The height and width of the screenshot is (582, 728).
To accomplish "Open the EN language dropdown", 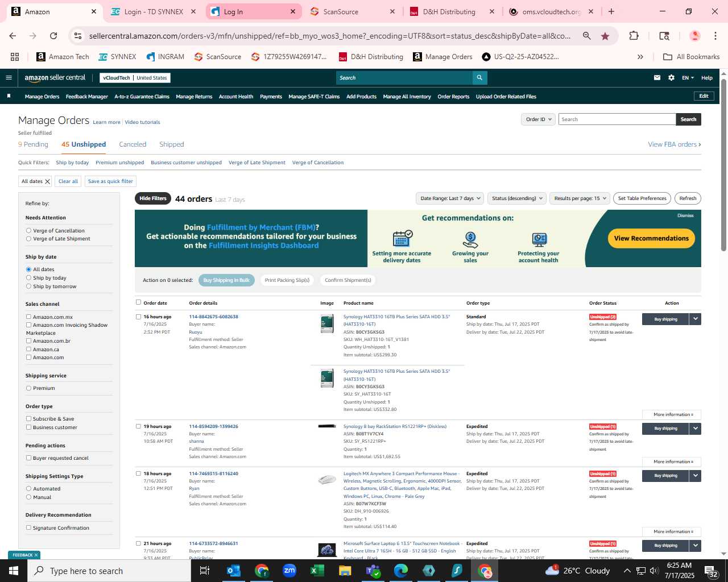I will (x=688, y=78).
